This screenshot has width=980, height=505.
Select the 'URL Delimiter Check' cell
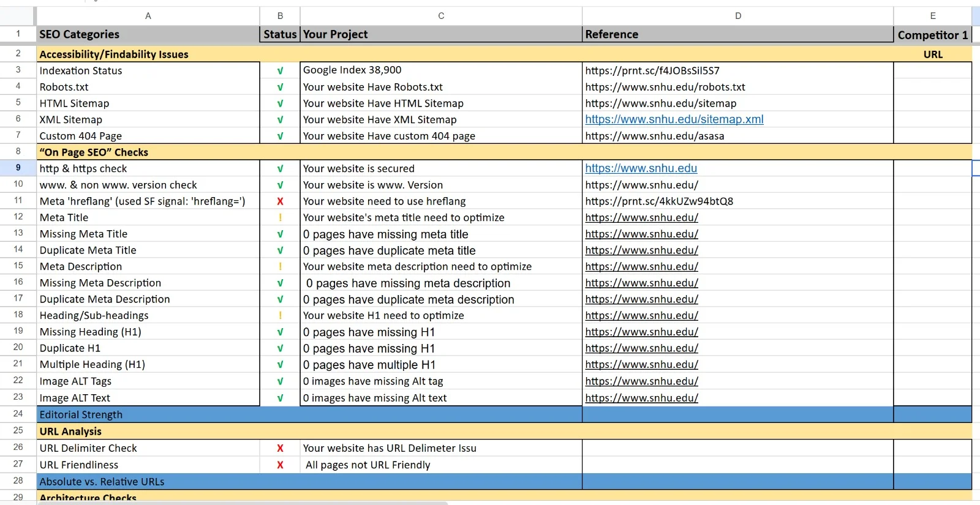click(148, 448)
